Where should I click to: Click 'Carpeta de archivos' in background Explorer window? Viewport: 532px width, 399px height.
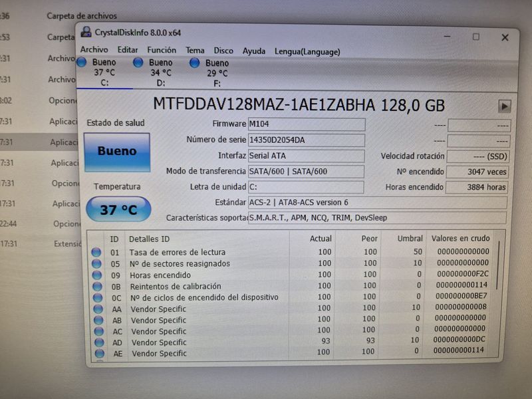pos(82,16)
